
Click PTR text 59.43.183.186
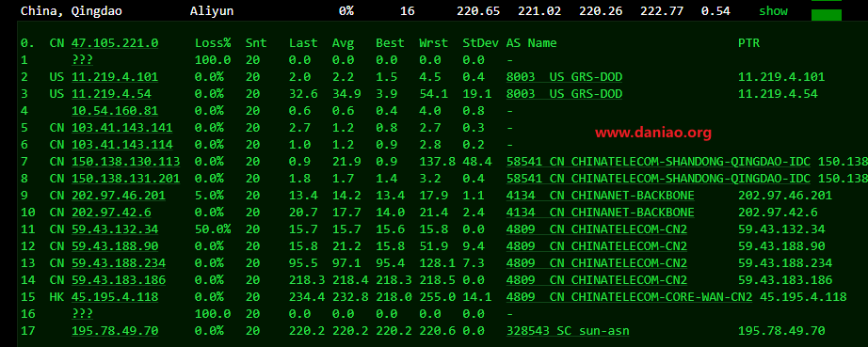click(x=785, y=280)
